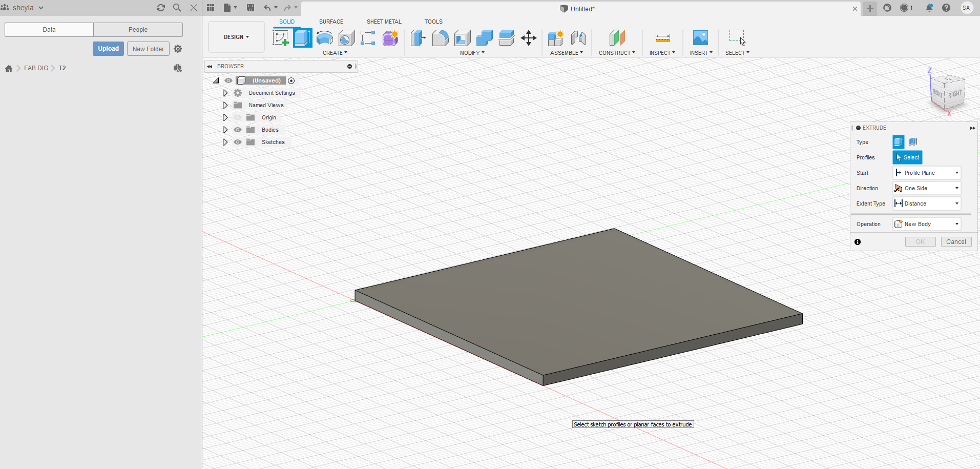
Task: Click the Hole tool icon
Action: pos(347,38)
